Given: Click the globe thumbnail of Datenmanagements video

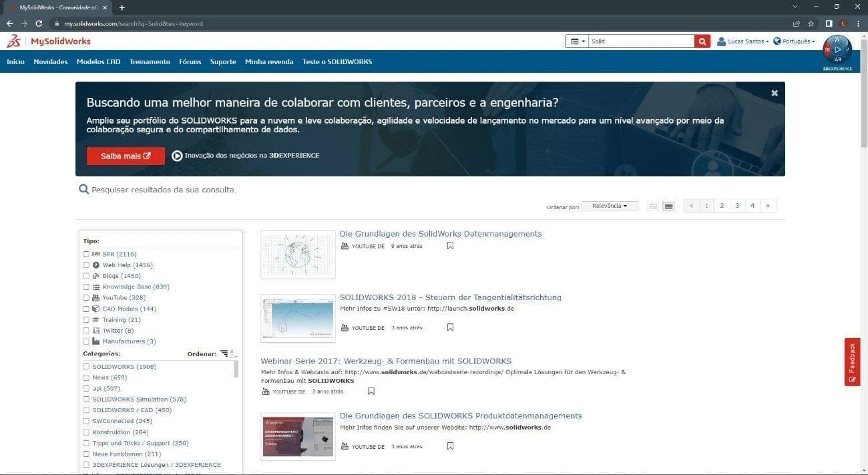Looking at the screenshot, I should 298,255.
